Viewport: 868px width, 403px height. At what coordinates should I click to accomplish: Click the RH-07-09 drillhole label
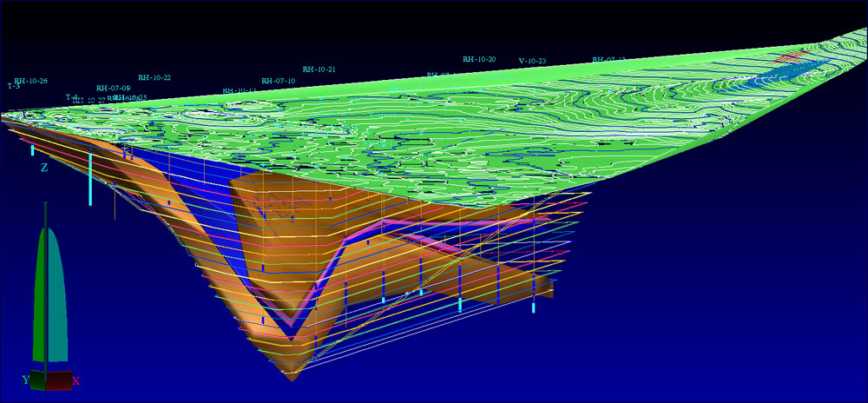click(113, 88)
